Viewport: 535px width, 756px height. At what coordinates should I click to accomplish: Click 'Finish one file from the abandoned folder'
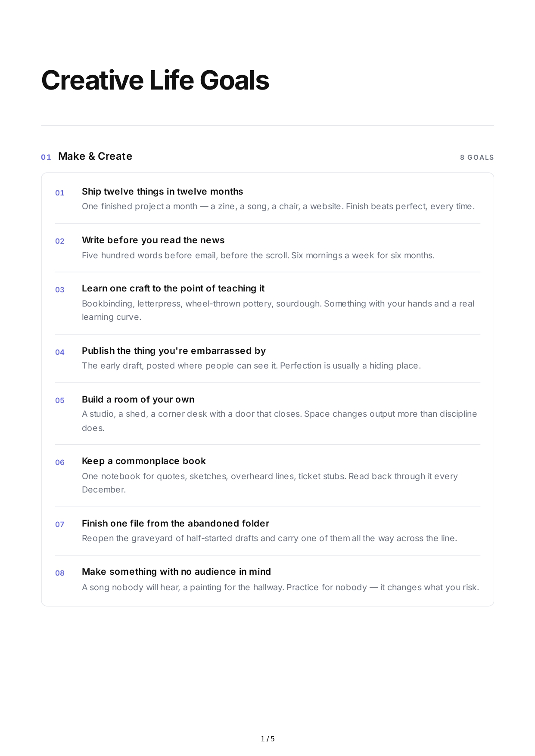[x=175, y=524]
